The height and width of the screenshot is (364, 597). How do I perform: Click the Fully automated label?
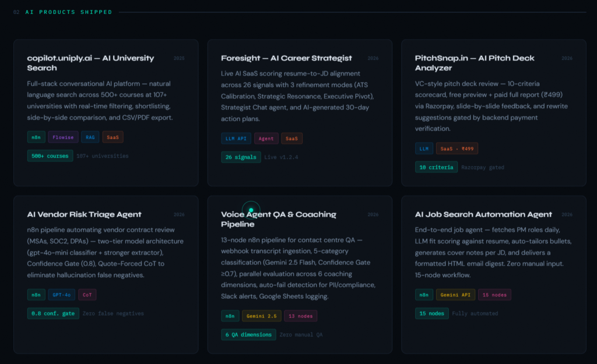[475, 313]
